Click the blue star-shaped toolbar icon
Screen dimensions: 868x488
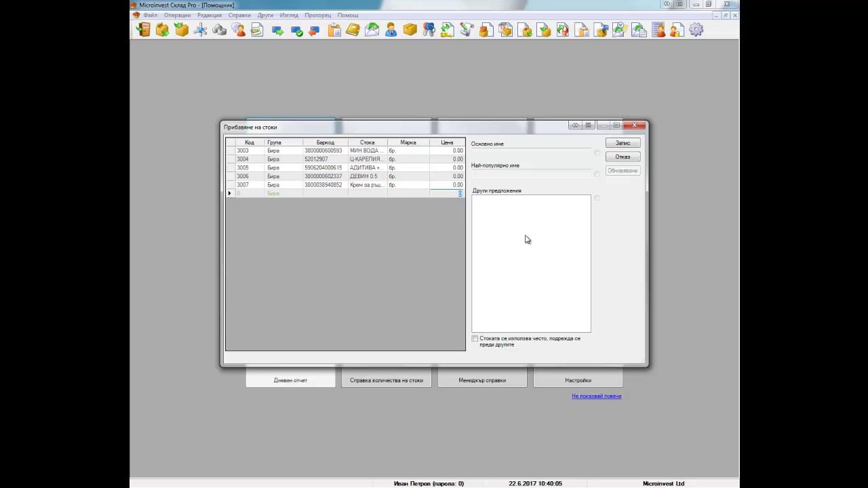200,30
